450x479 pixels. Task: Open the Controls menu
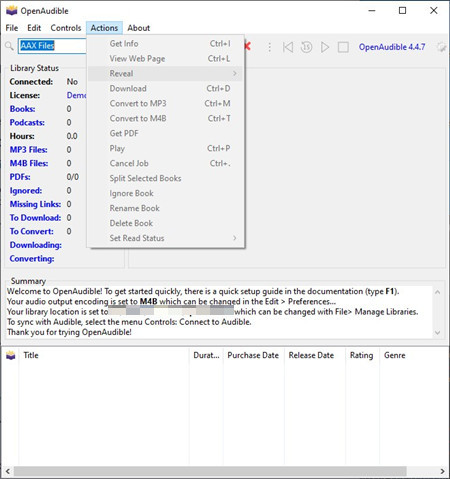click(x=66, y=28)
